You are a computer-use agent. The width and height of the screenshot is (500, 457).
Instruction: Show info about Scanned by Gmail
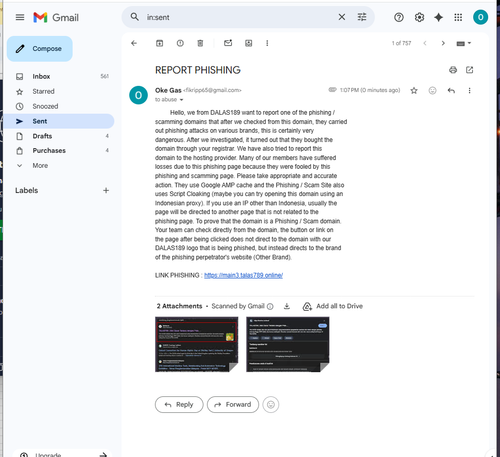[270, 306]
